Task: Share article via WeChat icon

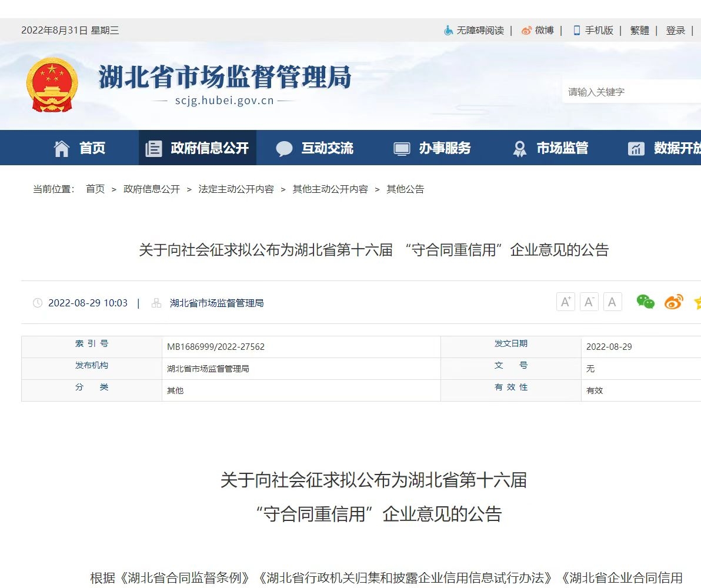Action: [x=645, y=302]
